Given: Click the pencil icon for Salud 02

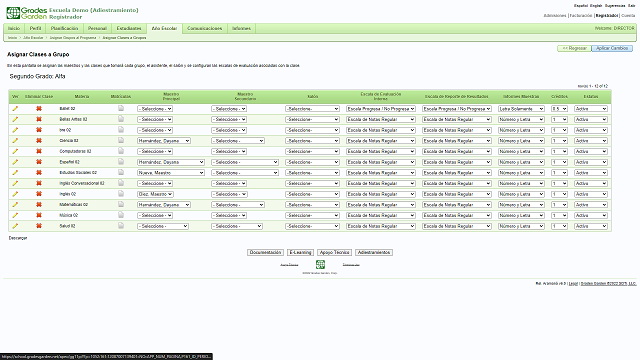Looking at the screenshot, I should [15, 226].
